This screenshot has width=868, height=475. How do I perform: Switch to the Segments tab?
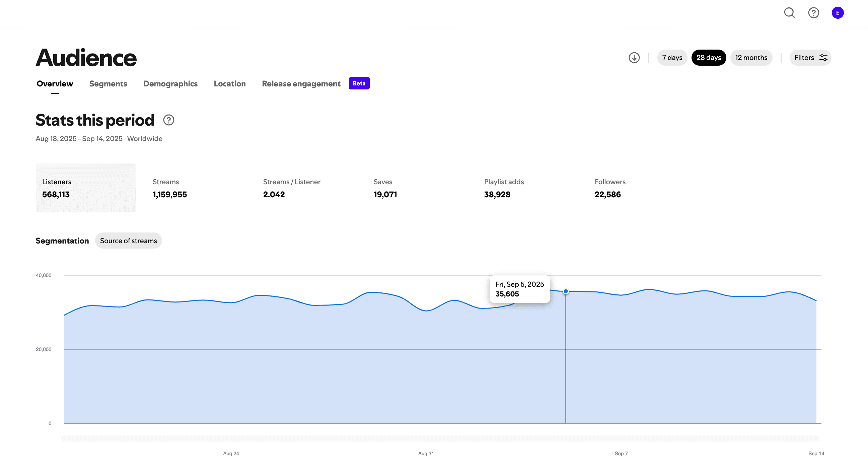[108, 84]
